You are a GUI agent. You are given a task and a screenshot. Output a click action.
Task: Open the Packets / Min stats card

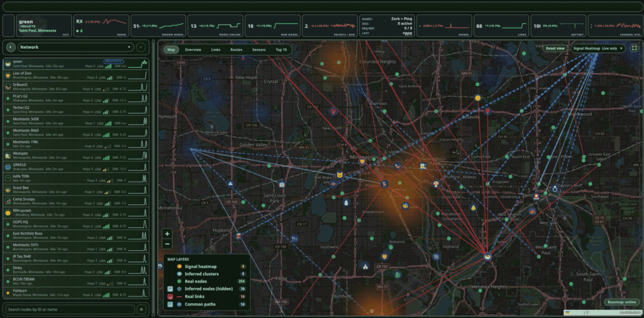point(330,26)
